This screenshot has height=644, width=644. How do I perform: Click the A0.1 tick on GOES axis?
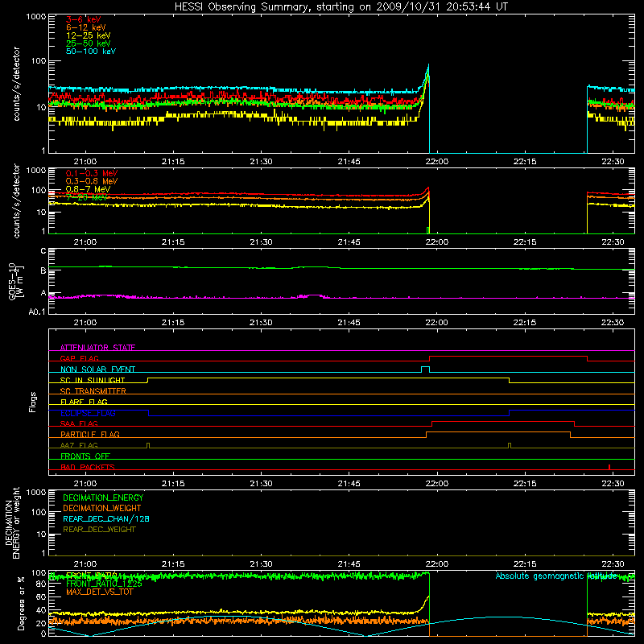37,312
